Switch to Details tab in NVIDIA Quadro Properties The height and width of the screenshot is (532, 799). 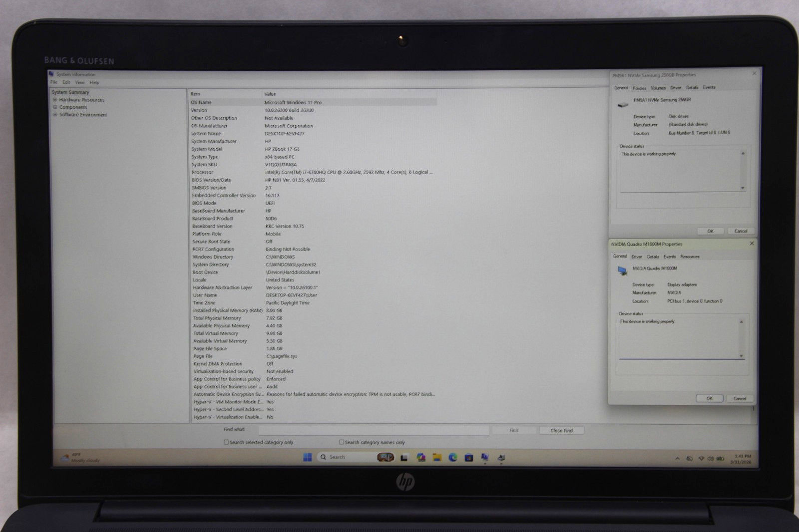click(653, 257)
